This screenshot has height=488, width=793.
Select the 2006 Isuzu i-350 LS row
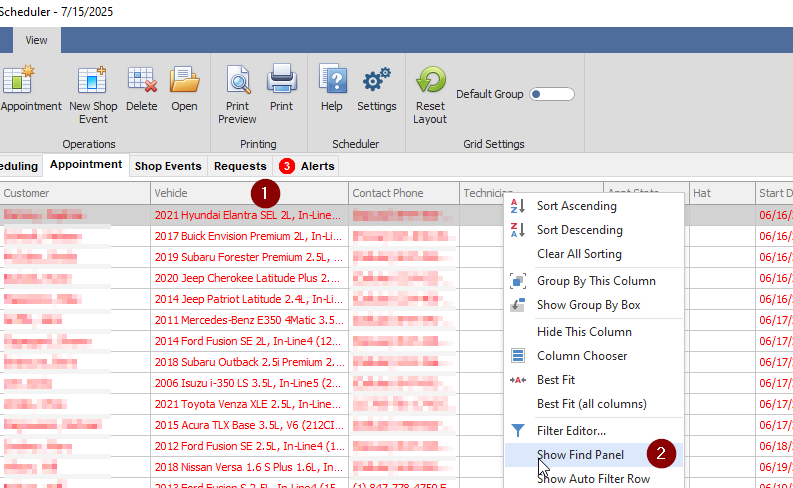pos(248,383)
